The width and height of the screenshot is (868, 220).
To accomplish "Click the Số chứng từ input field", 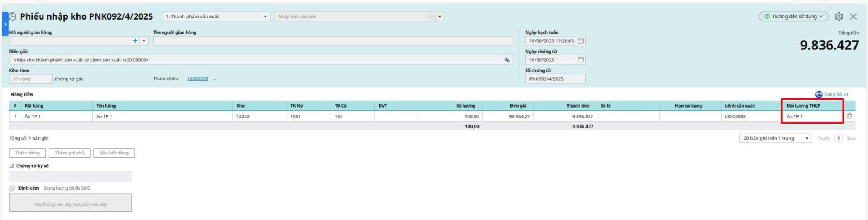I will (555, 79).
